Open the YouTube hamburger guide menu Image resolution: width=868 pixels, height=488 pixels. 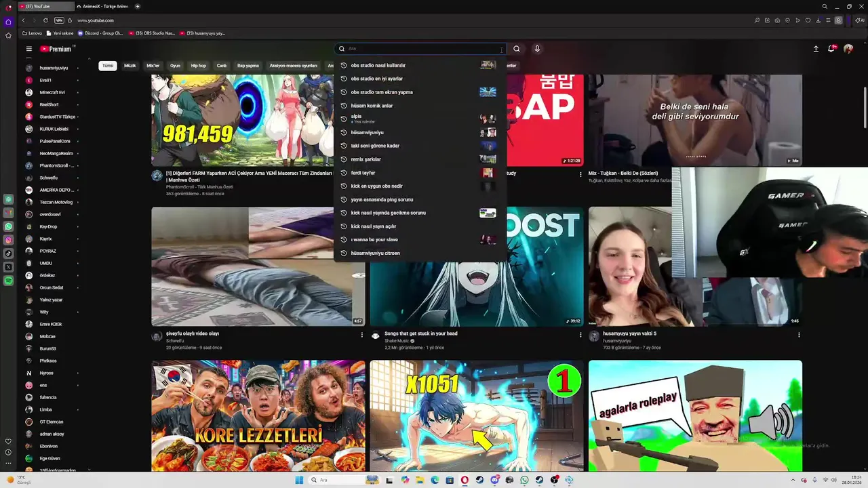coord(29,49)
